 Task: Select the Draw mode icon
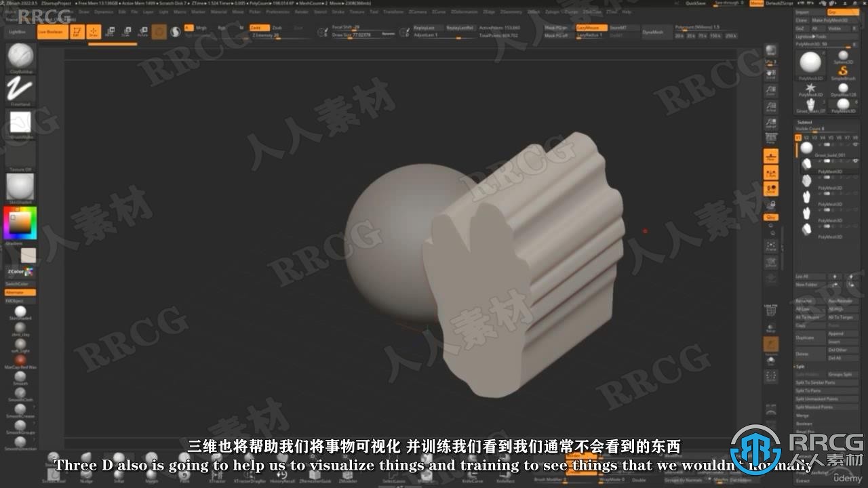coord(94,32)
